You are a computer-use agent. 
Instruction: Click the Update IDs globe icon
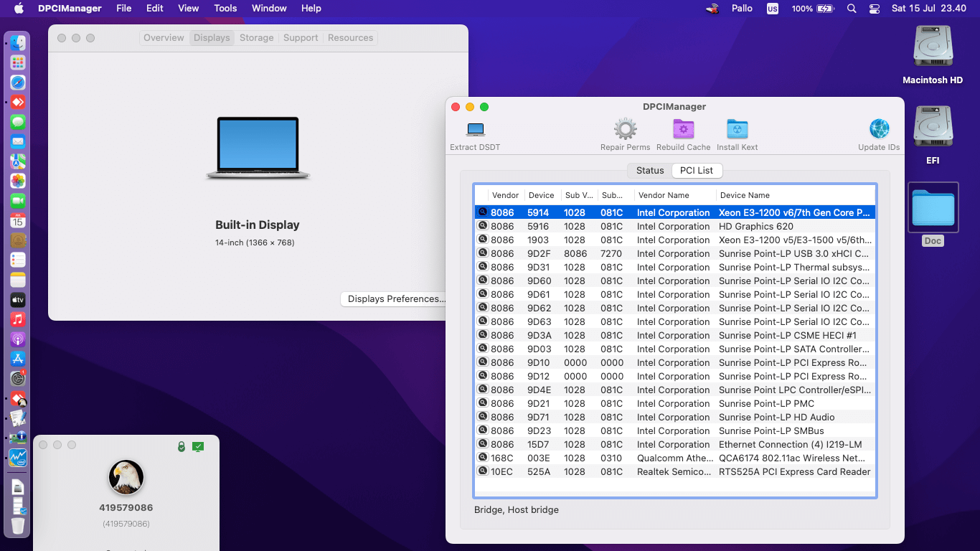pos(879,129)
